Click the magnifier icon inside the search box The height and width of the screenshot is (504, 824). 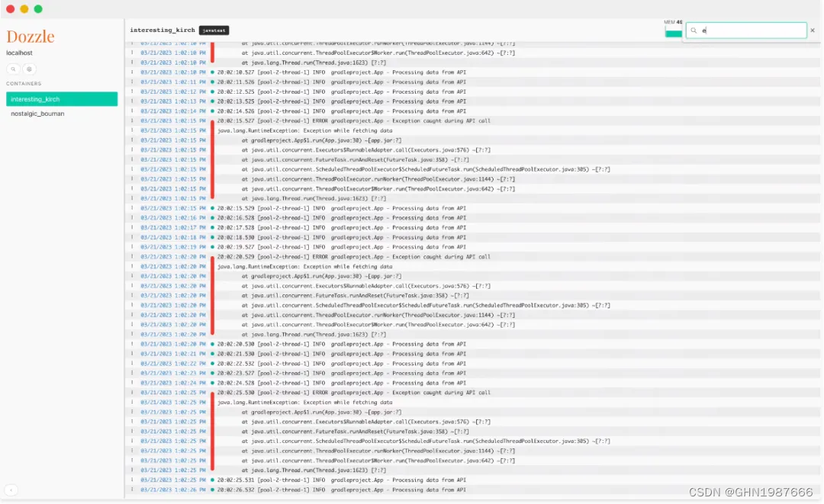tap(694, 30)
